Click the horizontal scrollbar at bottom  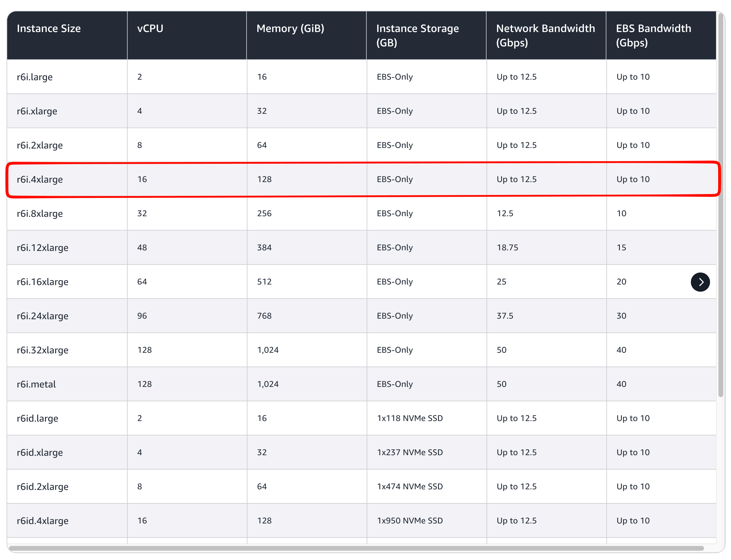356,548
